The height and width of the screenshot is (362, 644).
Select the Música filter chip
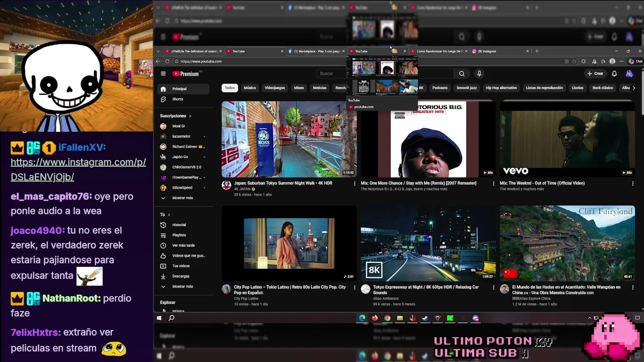click(x=250, y=88)
